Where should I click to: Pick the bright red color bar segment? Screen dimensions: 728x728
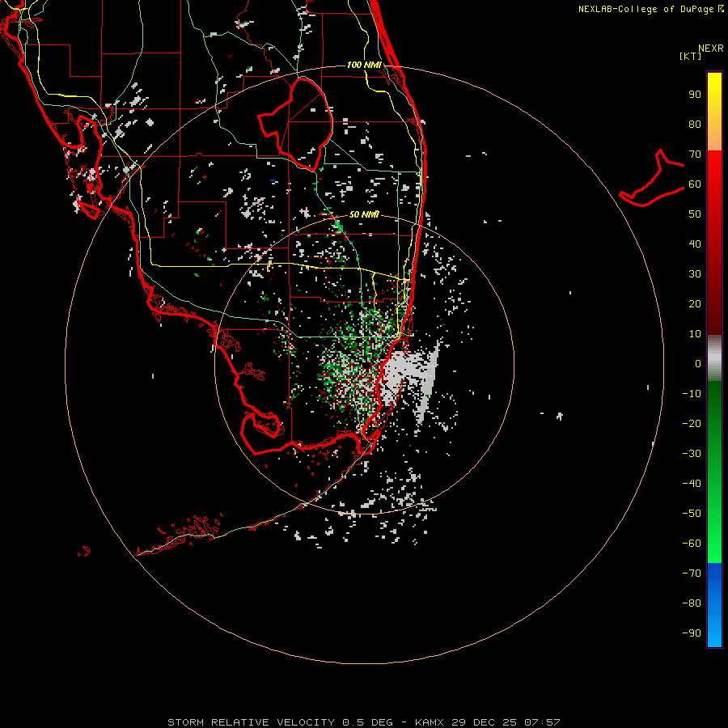click(714, 171)
